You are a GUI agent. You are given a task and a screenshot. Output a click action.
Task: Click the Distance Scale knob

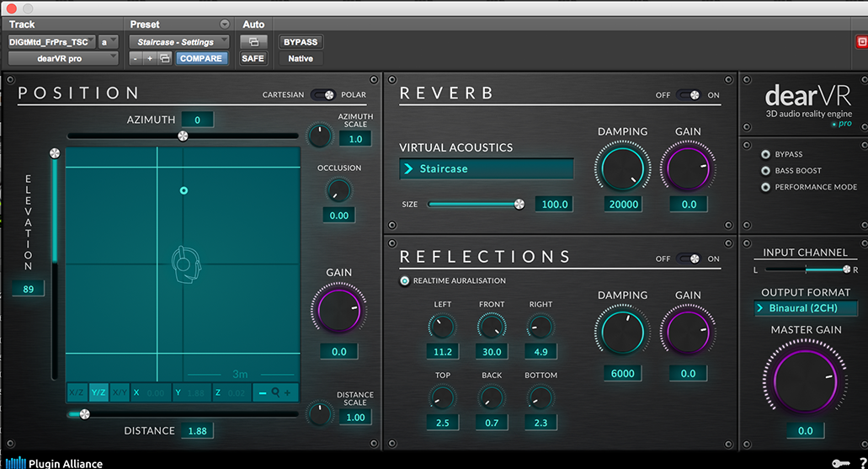pos(319,414)
